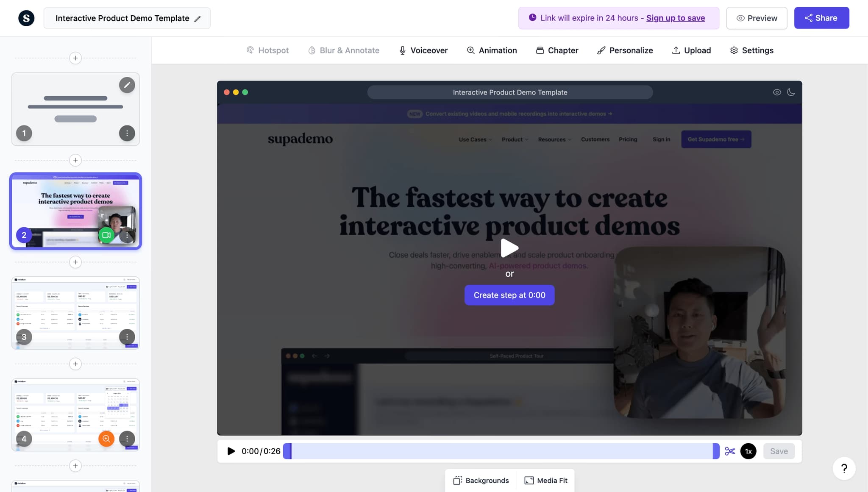Click the webcam recording icon on step 2
The height and width of the screenshot is (492, 868).
106,235
